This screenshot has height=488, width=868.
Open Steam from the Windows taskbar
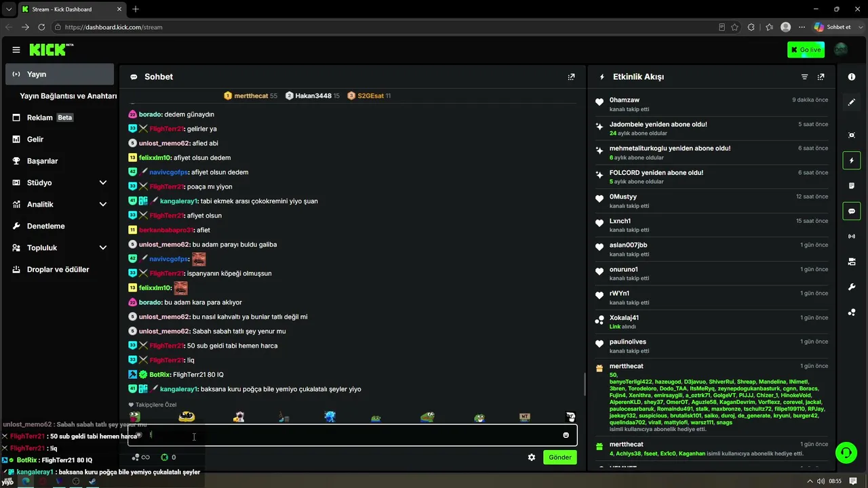(x=92, y=481)
